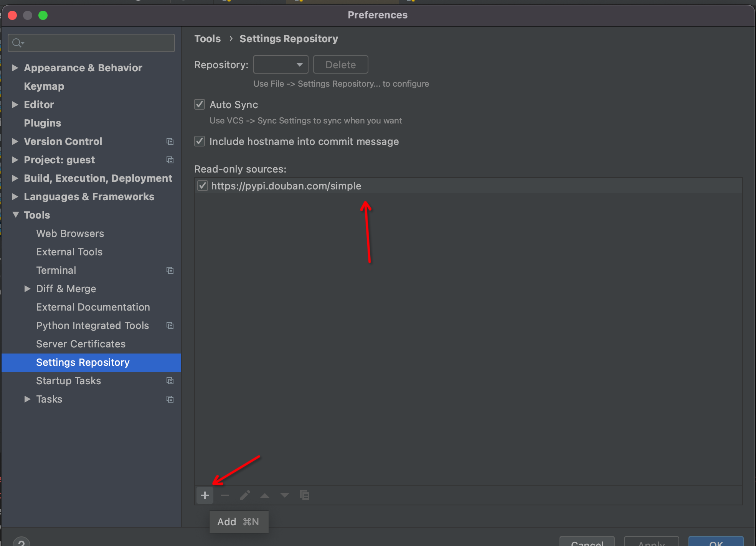The height and width of the screenshot is (546, 756).
Task: Collapse the Tools section
Action: pyautogui.click(x=15, y=215)
